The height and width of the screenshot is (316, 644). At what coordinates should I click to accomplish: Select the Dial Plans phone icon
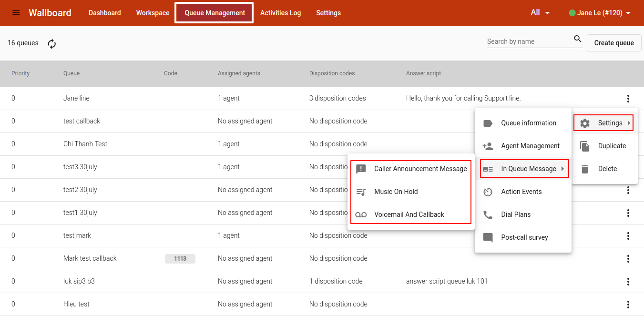488,214
